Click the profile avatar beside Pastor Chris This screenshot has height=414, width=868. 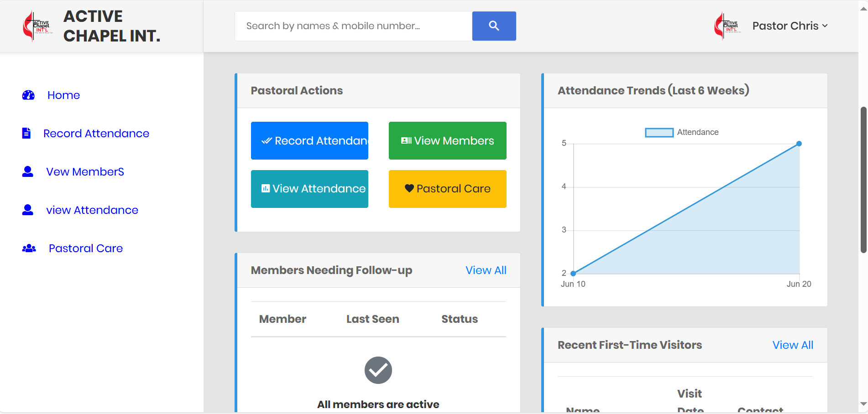pos(727,26)
